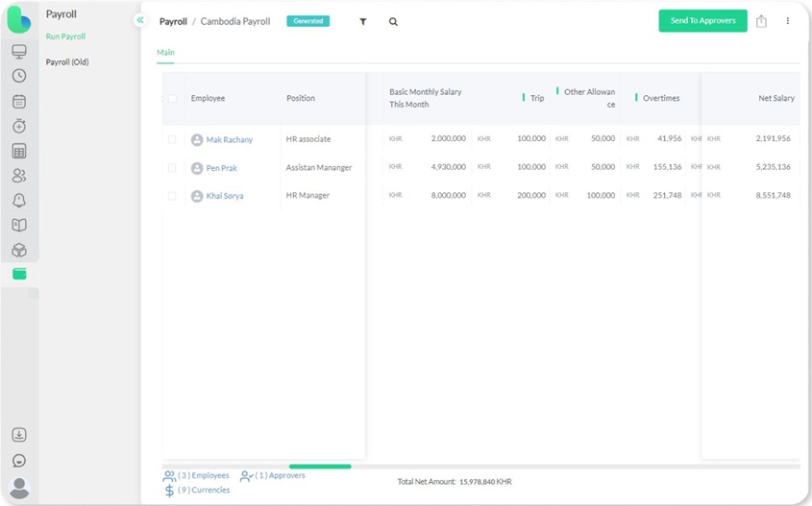Click the (3) Employees link
Image resolution: width=812 pixels, height=506 pixels.
204,475
